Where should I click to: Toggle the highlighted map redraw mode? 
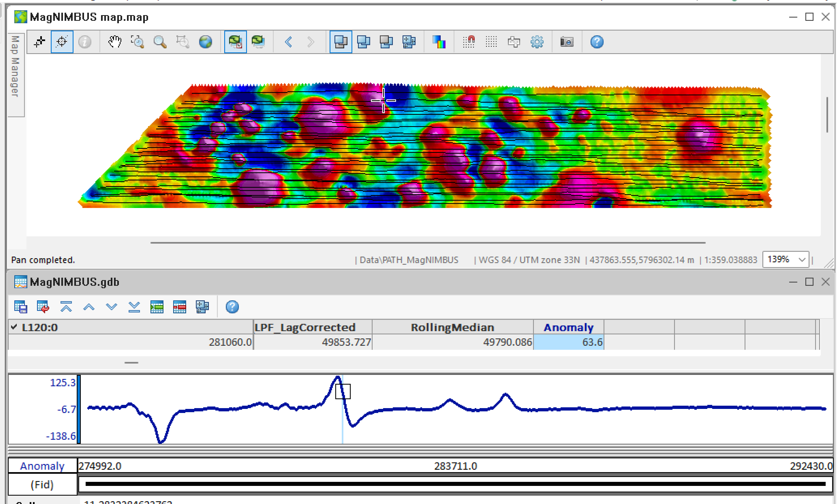point(235,42)
